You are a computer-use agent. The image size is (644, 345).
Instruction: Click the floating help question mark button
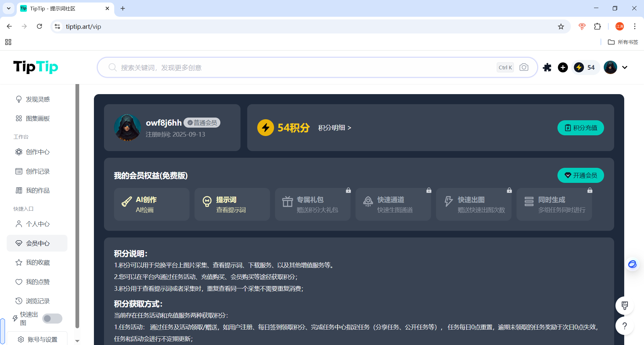coord(625,326)
